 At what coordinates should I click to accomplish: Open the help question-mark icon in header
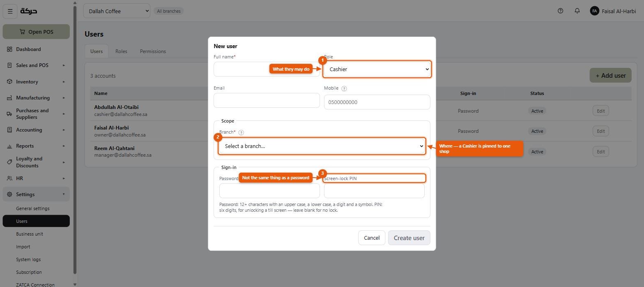pos(560,11)
